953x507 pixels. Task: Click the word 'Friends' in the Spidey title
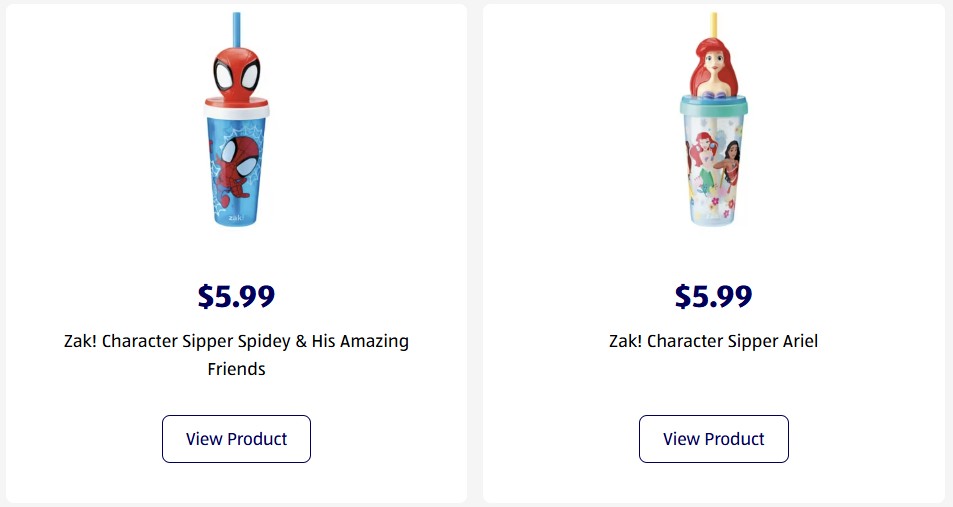point(236,368)
